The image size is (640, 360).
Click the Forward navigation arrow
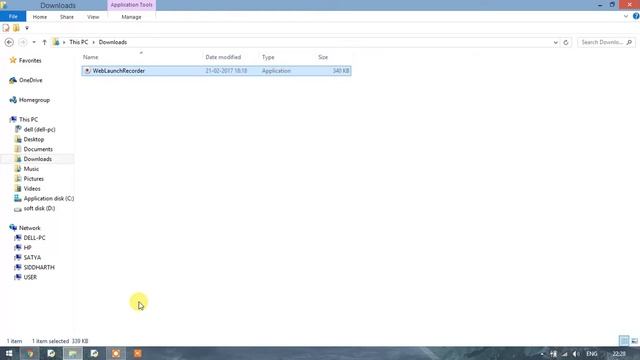click(22, 42)
